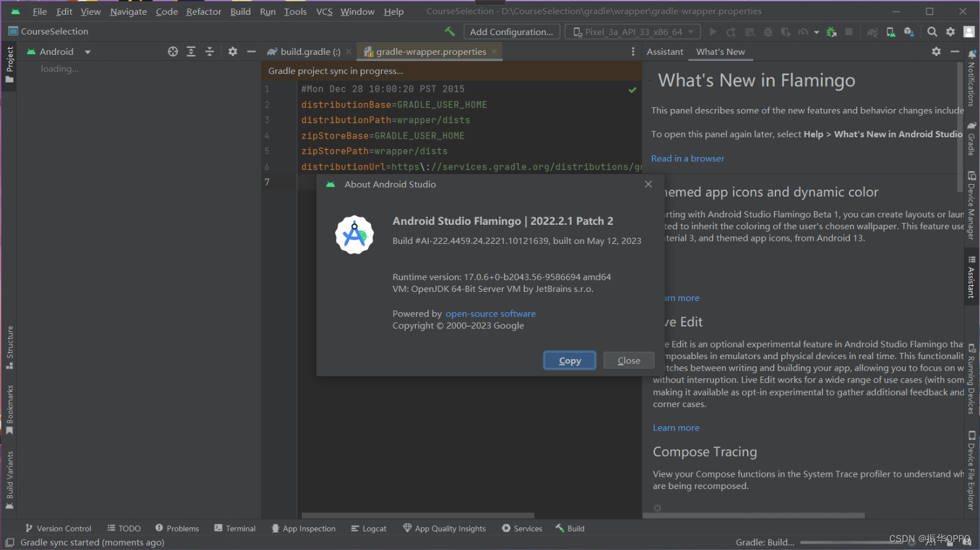This screenshot has height=550, width=980.
Task: Open the Logcat tool window
Action: 368,528
